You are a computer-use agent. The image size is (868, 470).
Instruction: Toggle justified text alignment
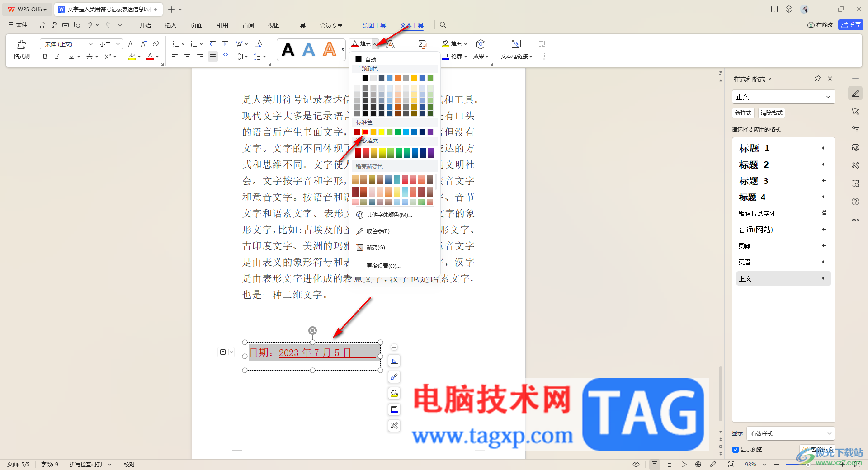coord(212,56)
